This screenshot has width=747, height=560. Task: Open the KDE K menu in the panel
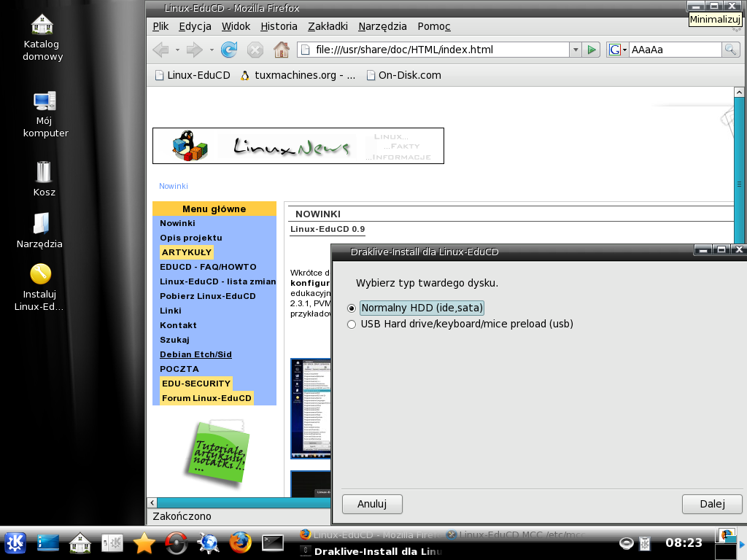tap(15, 542)
